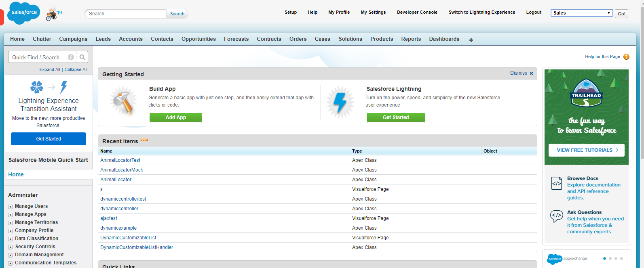
Task: Open the plus All Tabs icon
Action: [x=471, y=40]
